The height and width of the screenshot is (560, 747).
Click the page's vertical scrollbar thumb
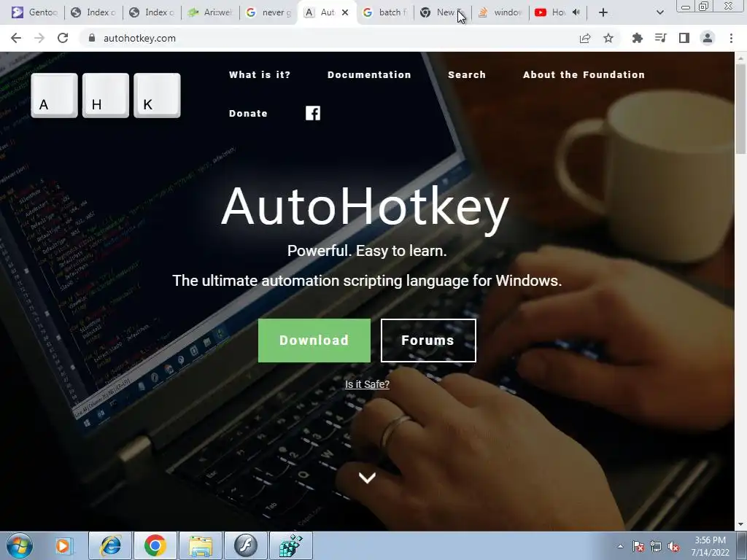point(740,109)
